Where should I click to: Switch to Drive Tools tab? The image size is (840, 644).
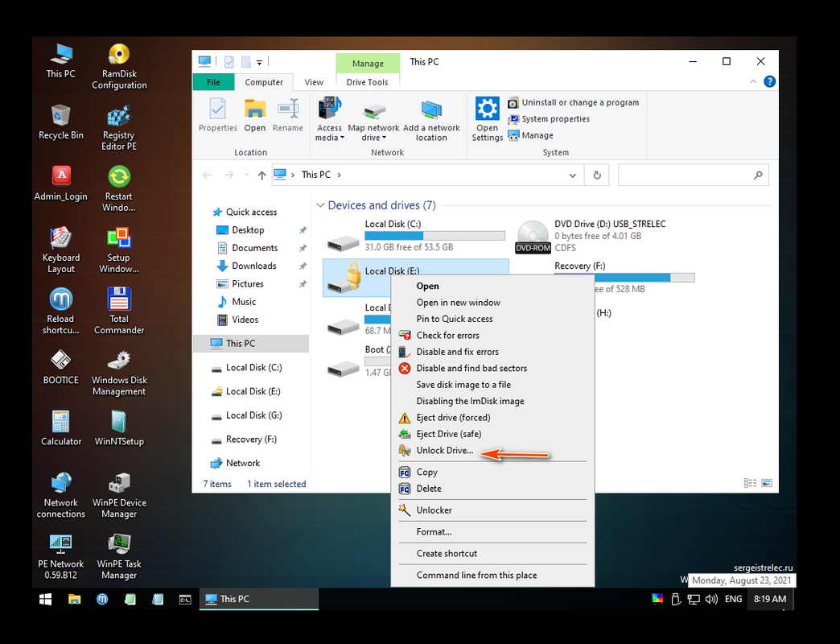click(367, 82)
